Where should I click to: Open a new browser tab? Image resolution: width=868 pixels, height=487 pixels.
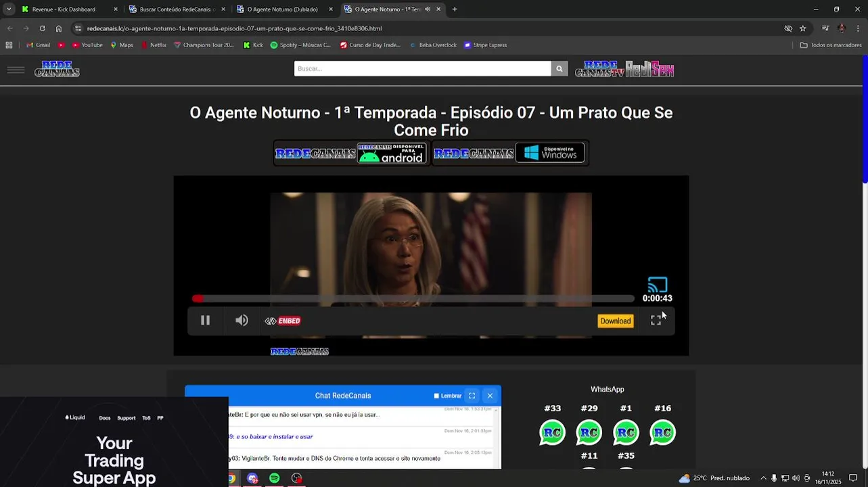point(455,9)
